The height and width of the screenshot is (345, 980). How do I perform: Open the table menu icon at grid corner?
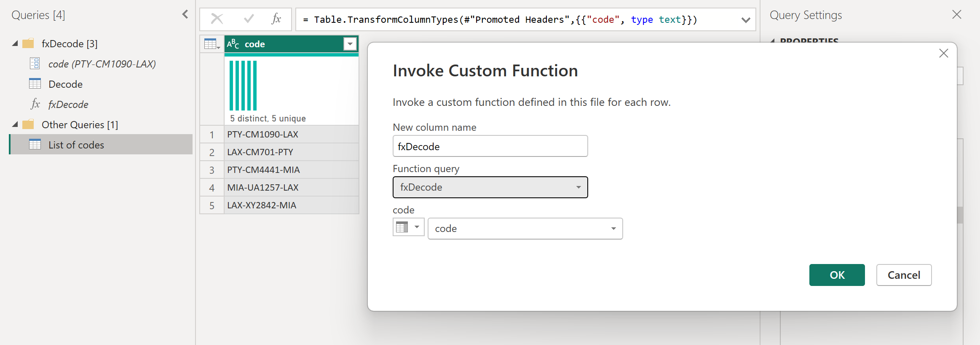coord(212,44)
